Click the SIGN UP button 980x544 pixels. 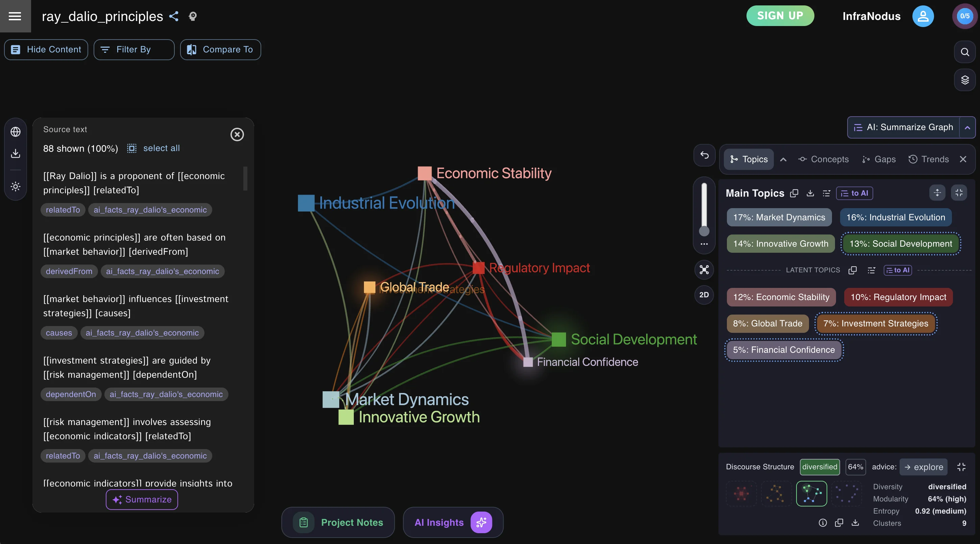point(780,16)
